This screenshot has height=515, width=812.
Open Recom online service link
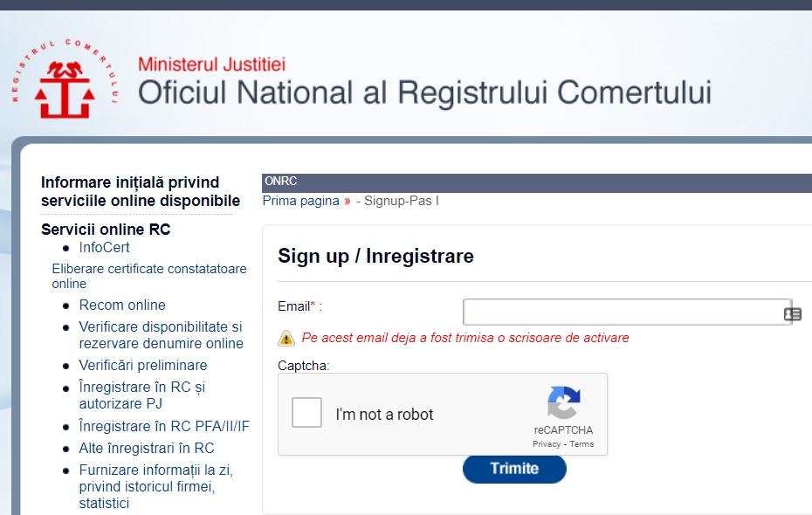(x=122, y=305)
